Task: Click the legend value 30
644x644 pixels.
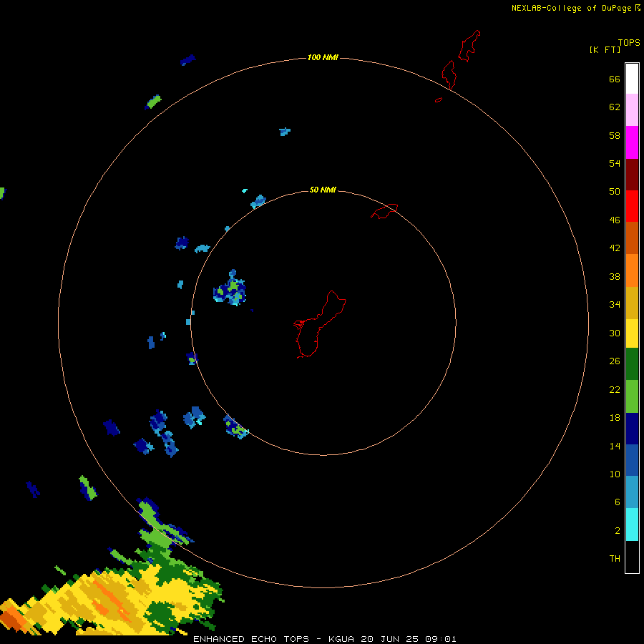Action: coord(615,333)
